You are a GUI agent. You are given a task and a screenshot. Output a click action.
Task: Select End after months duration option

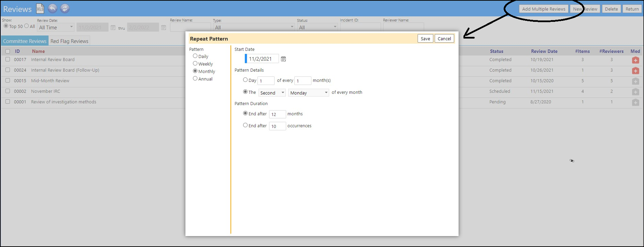tap(245, 113)
